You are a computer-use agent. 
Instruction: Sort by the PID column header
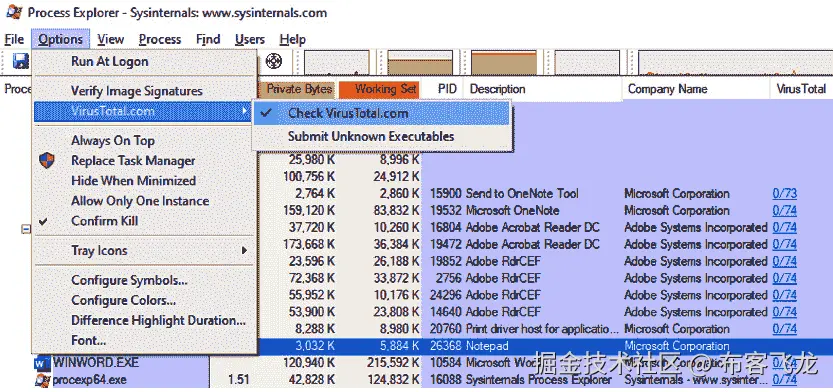coord(443,89)
